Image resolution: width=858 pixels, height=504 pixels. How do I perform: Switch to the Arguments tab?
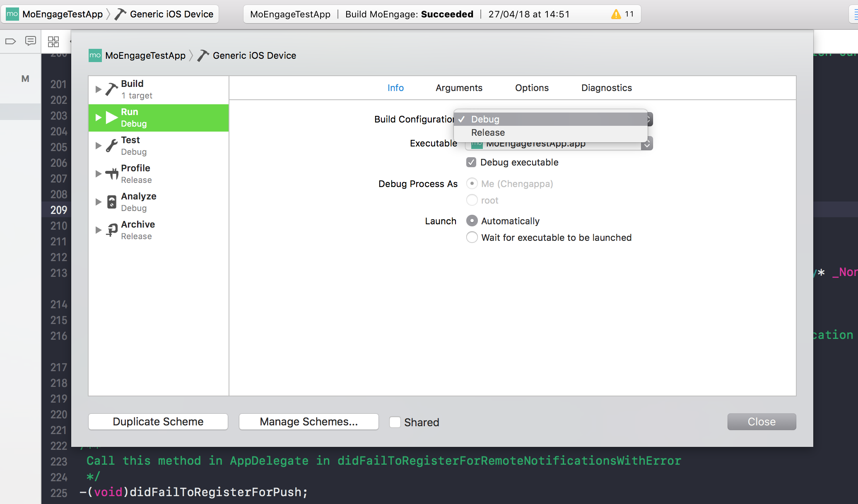click(459, 88)
